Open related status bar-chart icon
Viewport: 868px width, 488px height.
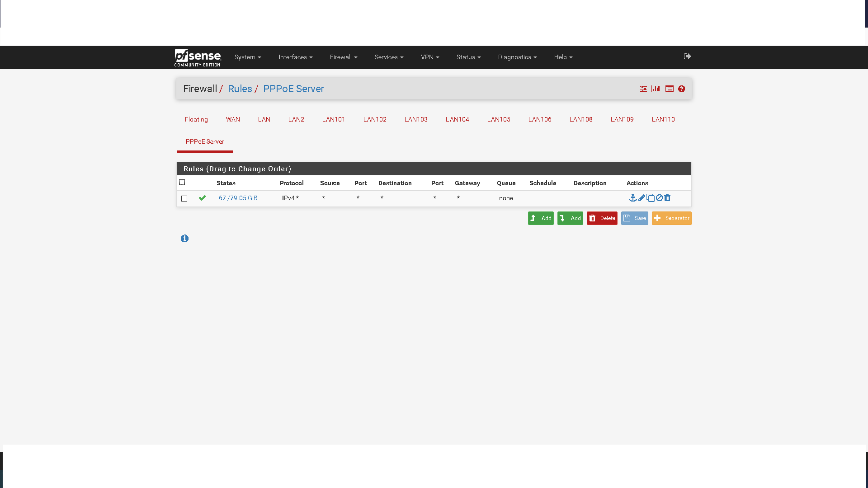(656, 89)
